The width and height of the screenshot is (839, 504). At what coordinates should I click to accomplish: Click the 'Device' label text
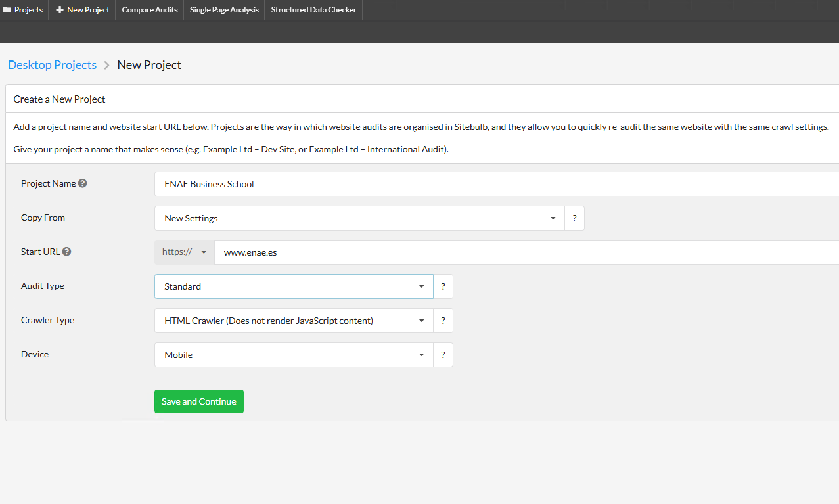click(x=35, y=354)
